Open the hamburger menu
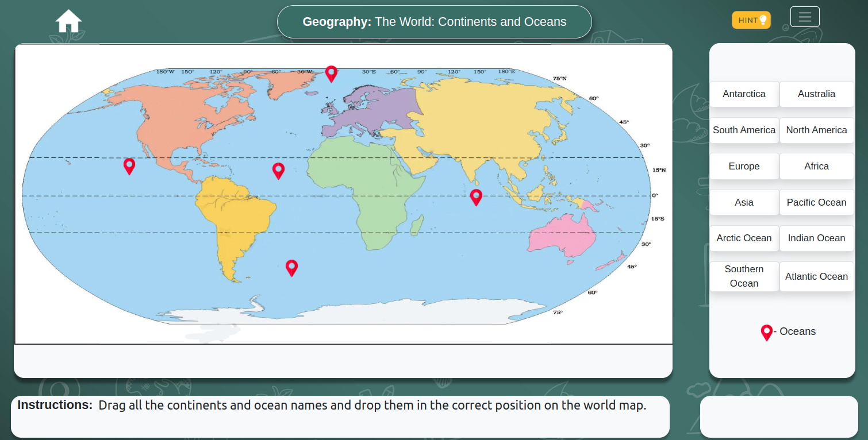Viewport: 868px width, 440px height. coord(805,17)
